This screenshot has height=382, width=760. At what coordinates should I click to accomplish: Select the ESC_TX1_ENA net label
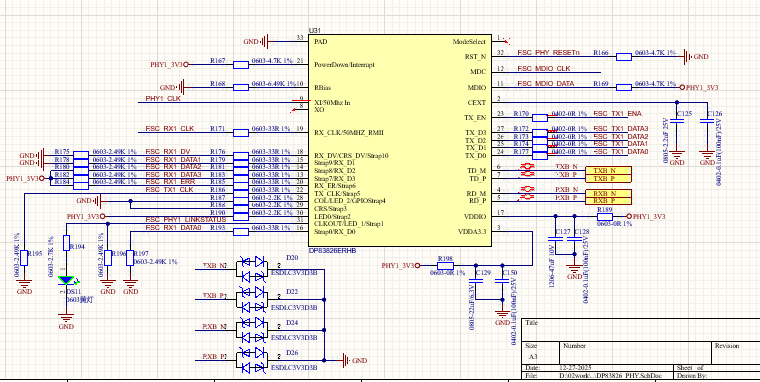pyautogui.click(x=618, y=114)
